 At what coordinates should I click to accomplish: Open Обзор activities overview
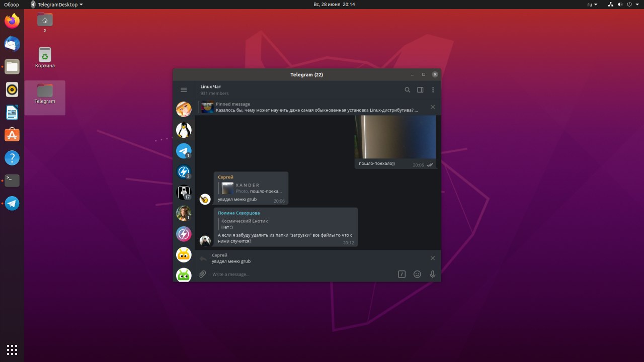(x=12, y=4)
